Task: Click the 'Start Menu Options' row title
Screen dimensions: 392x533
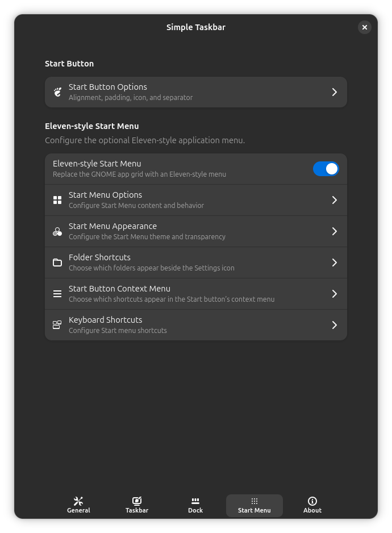Action: [106, 195]
